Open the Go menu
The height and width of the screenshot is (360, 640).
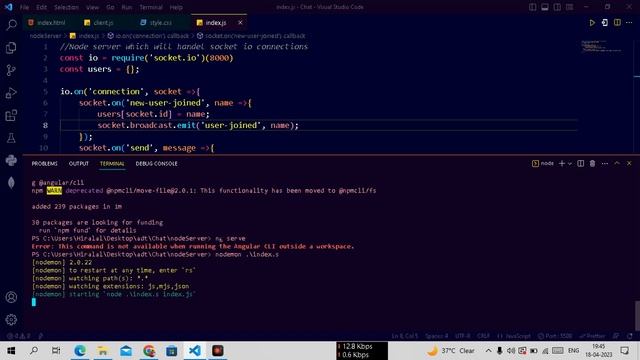pos(110,7)
